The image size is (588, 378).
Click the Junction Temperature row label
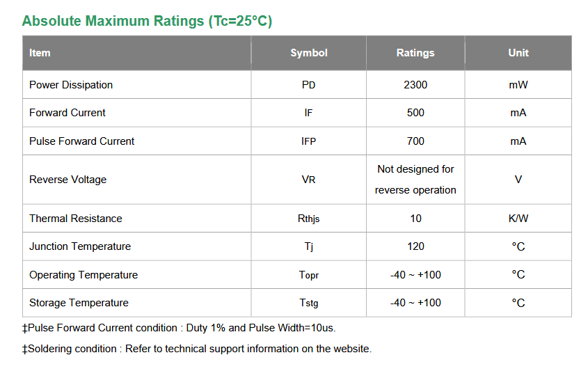(x=80, y=246)
